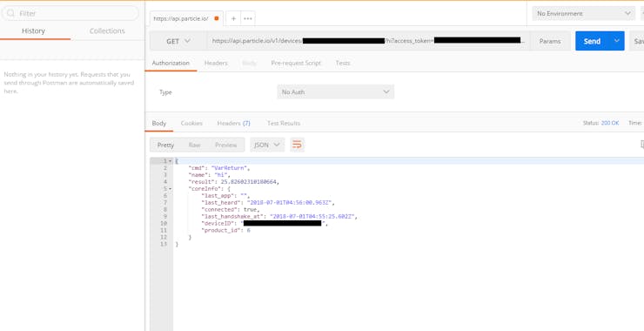Open the three-dots tab options menu

click(x=248, y=18)
